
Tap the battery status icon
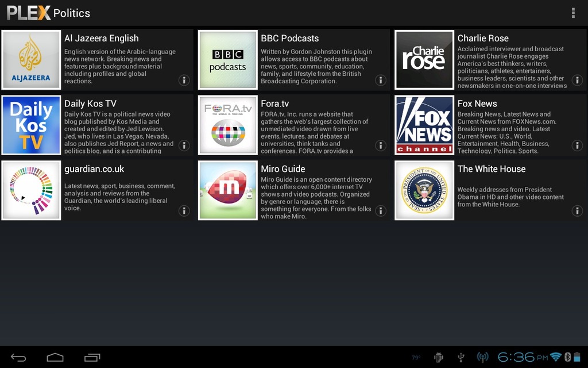coord(577,357)
